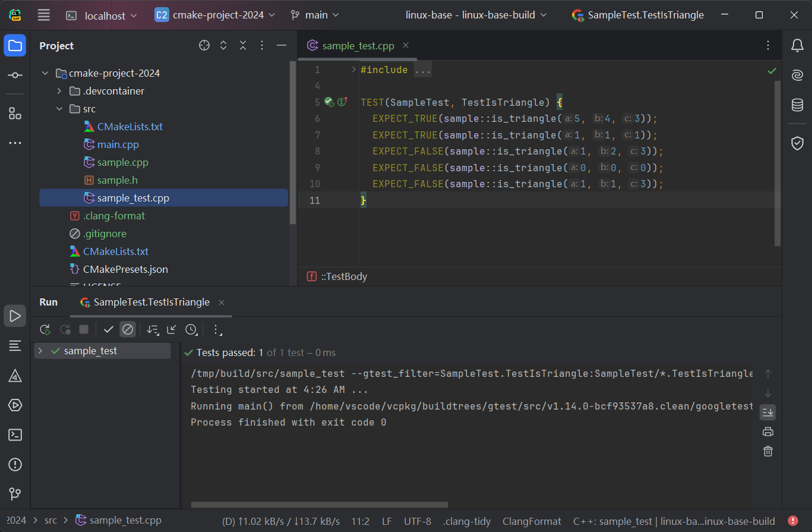
Task: Open localhost remote dropdown
Action: 102,15
